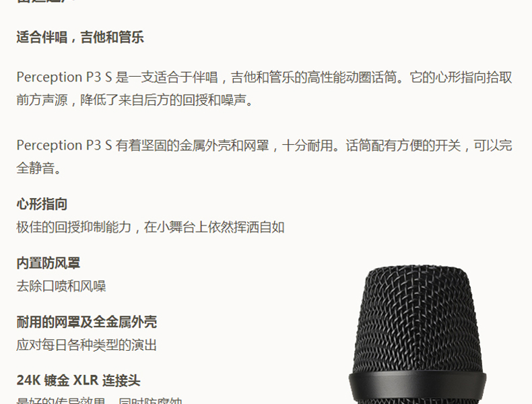Click the text 极佳的回授抑制能力
Screen dimensions: 532x404
point(73,227)
